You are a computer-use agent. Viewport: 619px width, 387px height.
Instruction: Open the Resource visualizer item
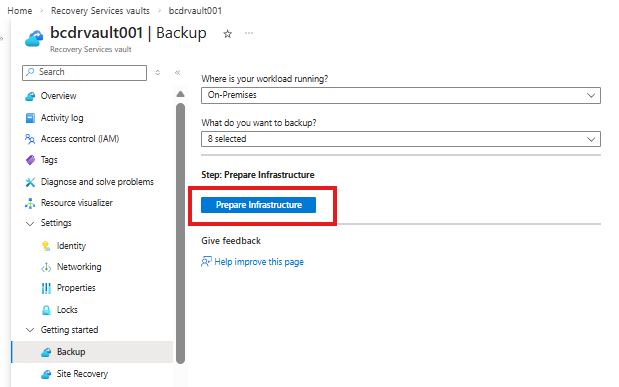pos(77,203)
